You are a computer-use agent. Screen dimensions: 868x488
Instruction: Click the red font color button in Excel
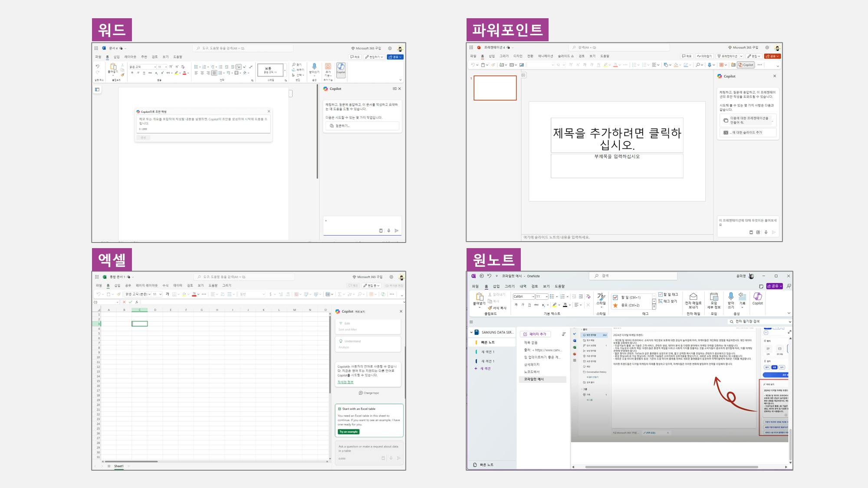pos(194,294)
